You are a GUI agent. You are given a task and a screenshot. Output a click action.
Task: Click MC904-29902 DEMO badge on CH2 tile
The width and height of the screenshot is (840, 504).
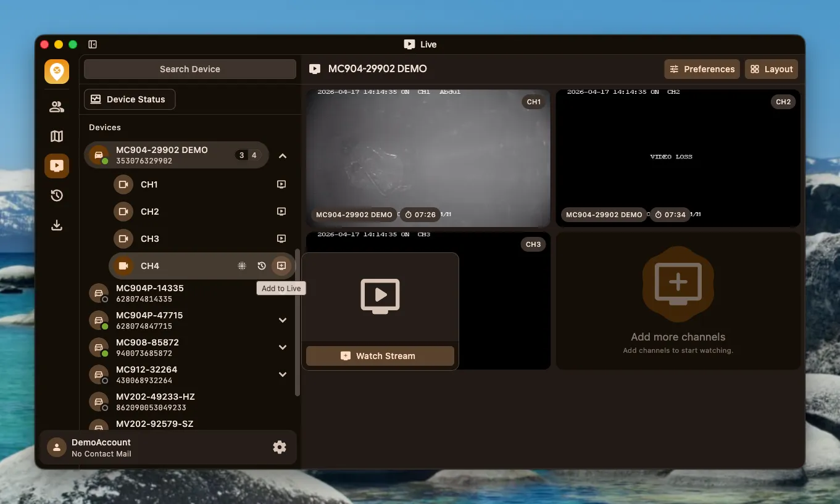[x=604, y=215]
